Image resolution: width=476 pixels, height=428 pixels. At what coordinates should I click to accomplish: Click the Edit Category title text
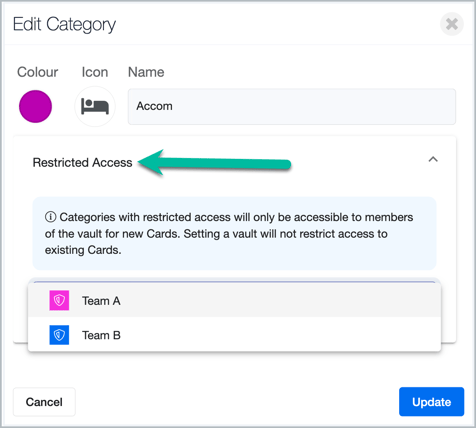64,25
